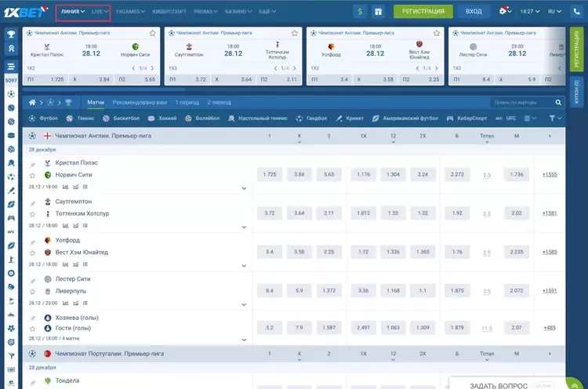
Task: Open Чемпионат Англии. Премьер-лига league link
Action: pyautogui.click(x=103, y=136)
